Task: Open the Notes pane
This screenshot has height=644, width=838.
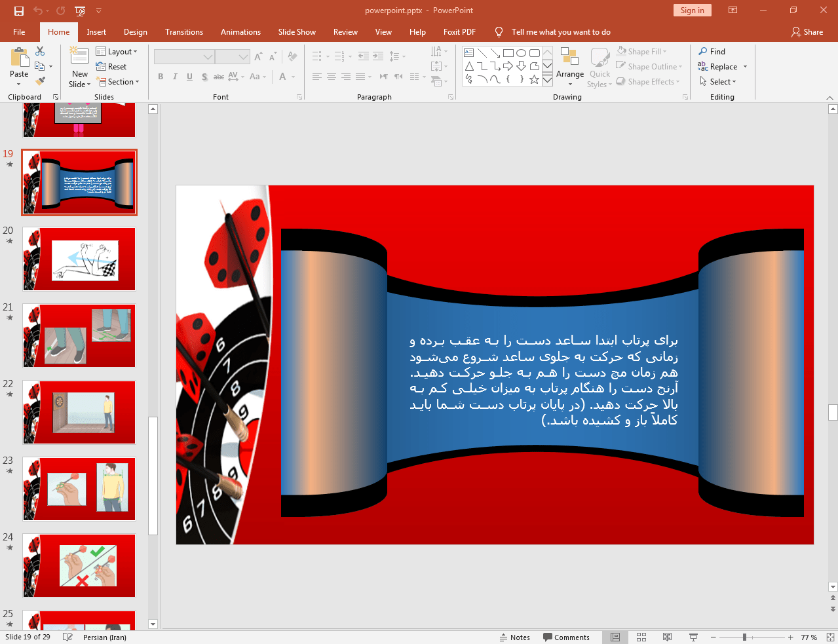Action: 515,637
